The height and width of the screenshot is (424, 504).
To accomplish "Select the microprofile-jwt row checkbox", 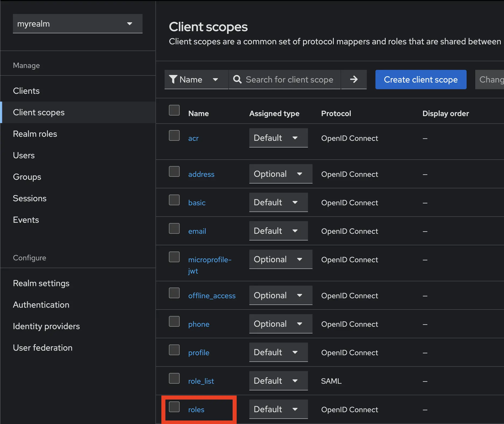I will (x=174, y=257).
